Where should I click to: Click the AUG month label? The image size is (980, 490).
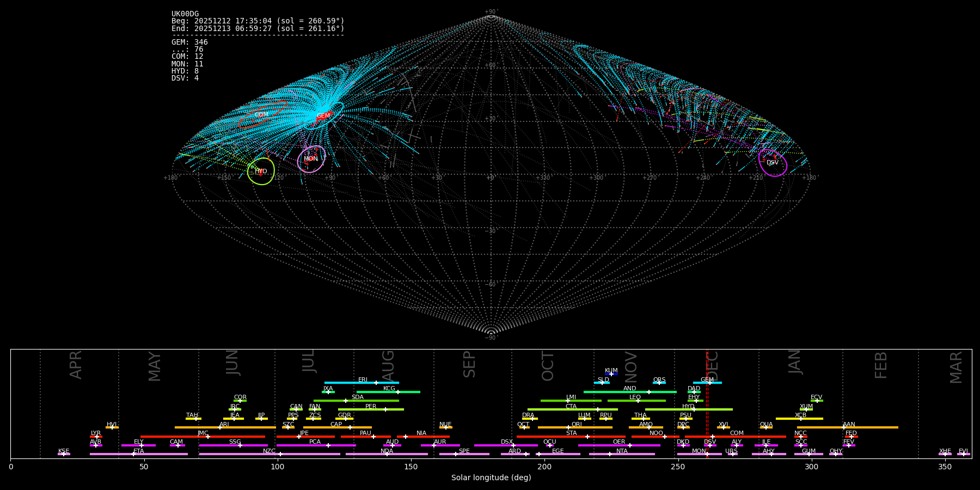(388, 366)
